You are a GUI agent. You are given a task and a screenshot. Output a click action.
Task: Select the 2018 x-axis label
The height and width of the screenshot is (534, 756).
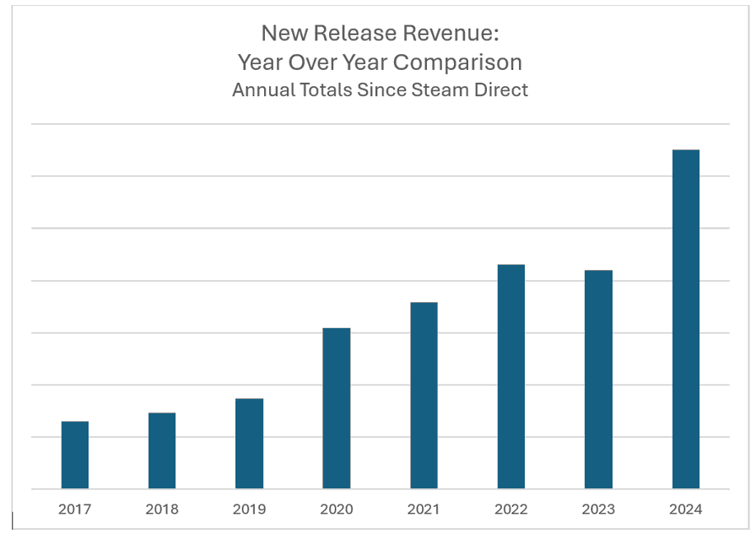(162, 510)
